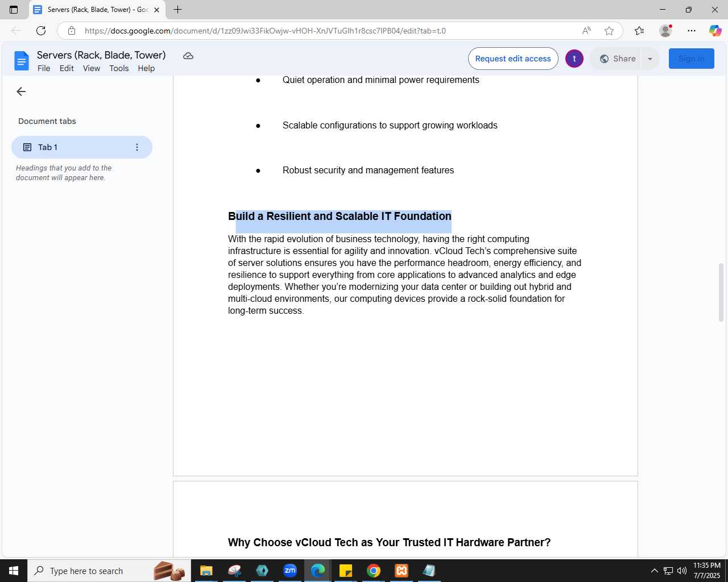Viewport: 728px width, 582px height.
Task: Check the cloud document status icon
Action: click(x=188, y=56)
